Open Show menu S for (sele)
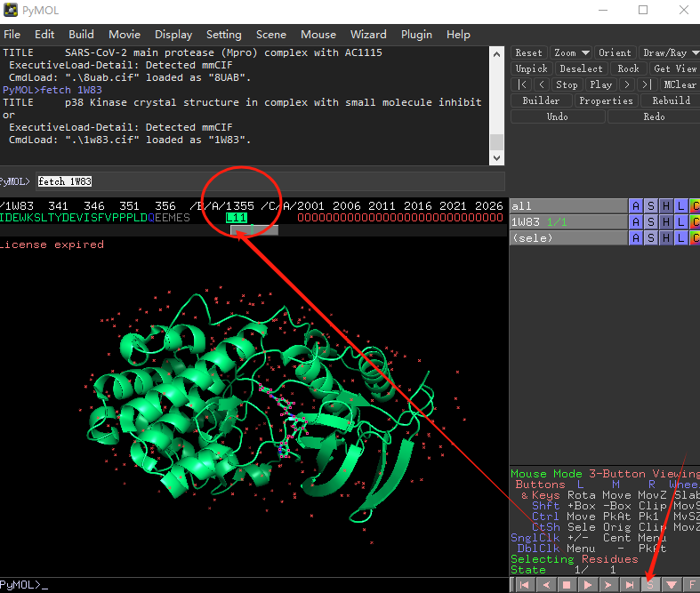This screenshot has height=593, width=700. click(x=651, y=238)
